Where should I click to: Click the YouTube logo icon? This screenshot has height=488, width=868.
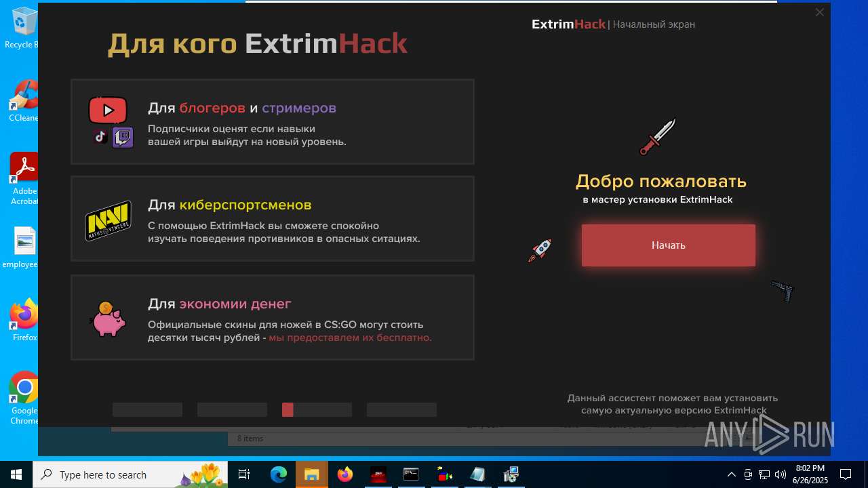point(108,110)
